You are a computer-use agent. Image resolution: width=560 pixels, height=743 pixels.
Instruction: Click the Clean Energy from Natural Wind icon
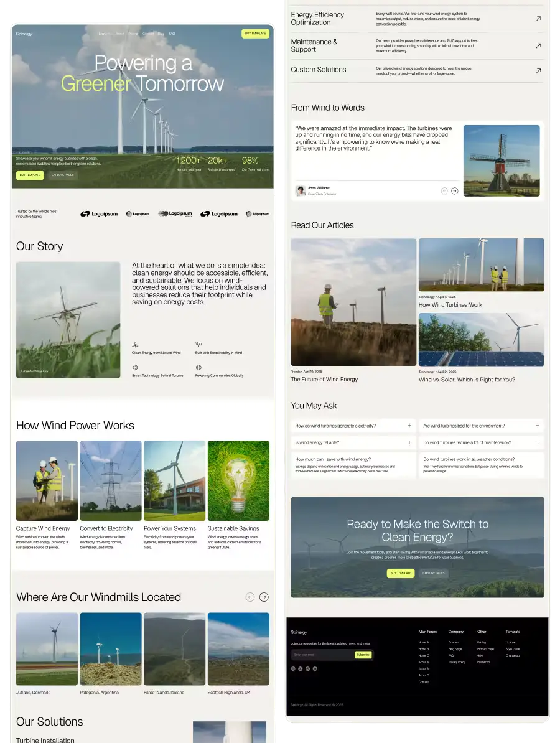pyautogui.click(x=135, y=343)
